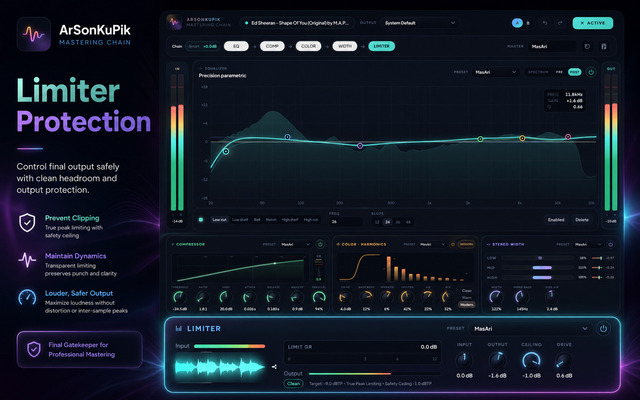Select the Warm color mode
The width and height of the screenshot is (640, 400).
tap(467, 298)
